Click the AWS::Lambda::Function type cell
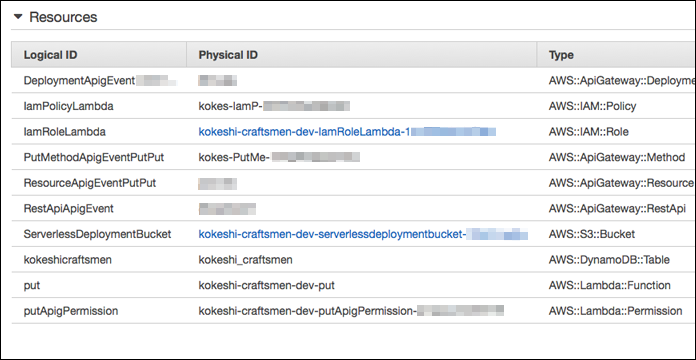This screenshot has width=696, height=360. (609, 285)
